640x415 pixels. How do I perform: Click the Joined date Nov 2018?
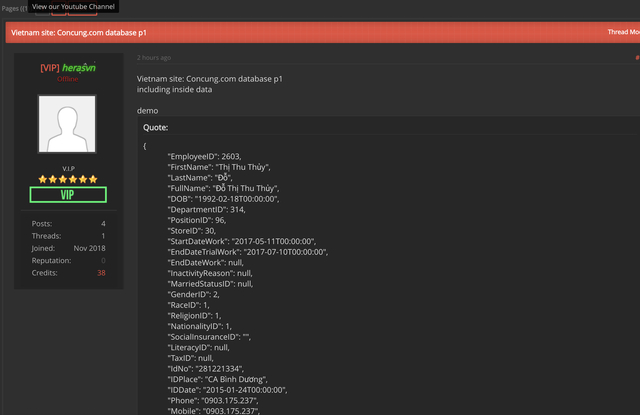[x=89, y=247]
